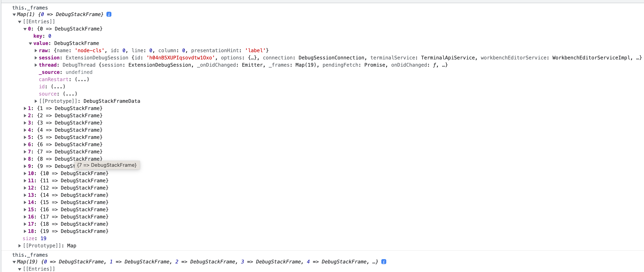The image size is (644, 272).
Task: Evaluate the id getter by clicking (...)
Action: point(58,86)
